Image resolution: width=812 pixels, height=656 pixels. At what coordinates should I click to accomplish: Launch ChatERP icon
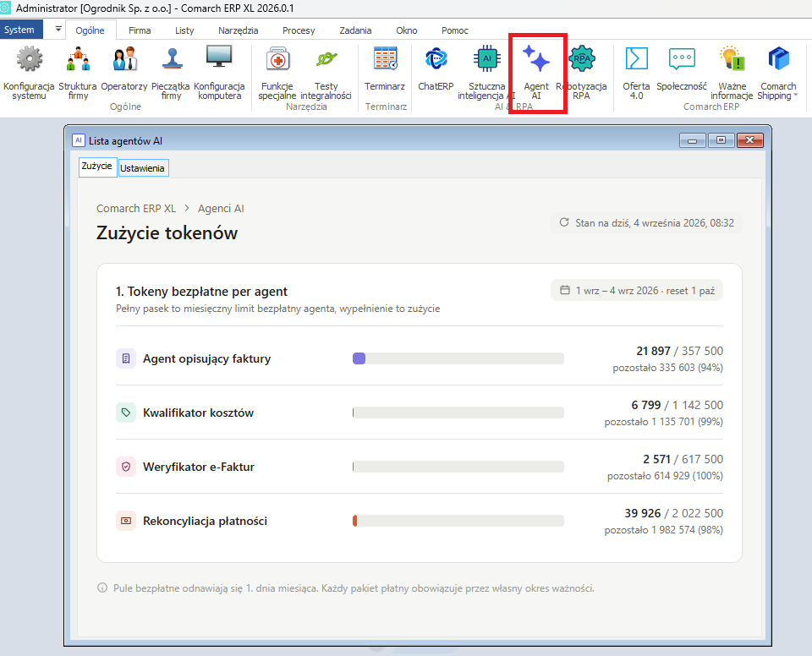[436, 58]
